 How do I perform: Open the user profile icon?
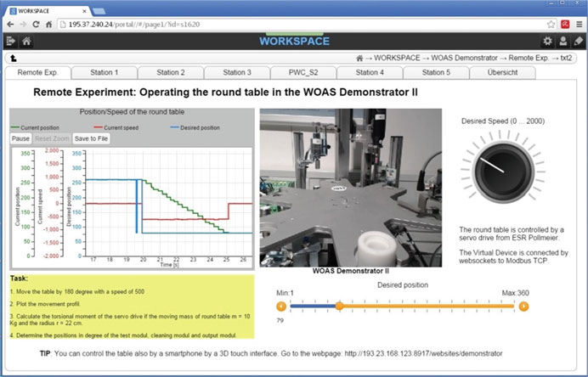[563, 41]
